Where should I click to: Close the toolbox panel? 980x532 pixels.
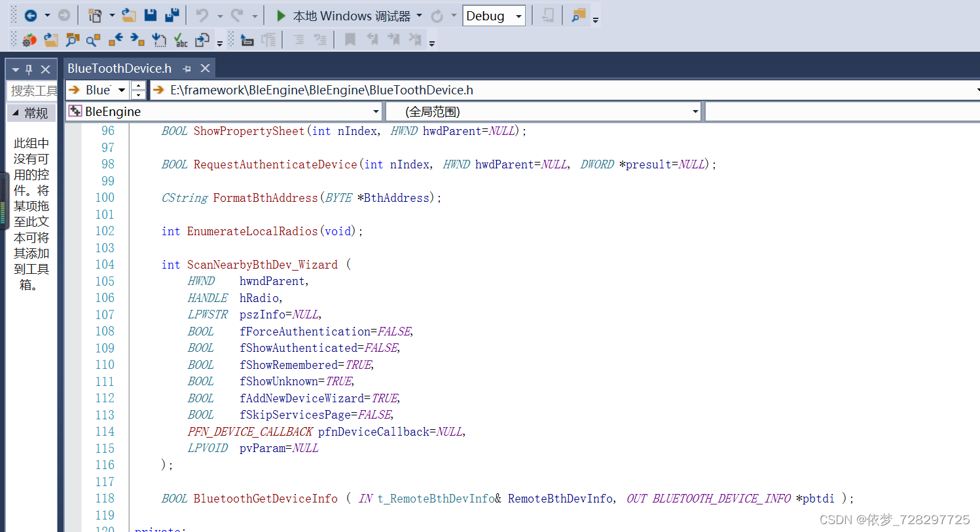pyautogui.click(x=45, y=69)
